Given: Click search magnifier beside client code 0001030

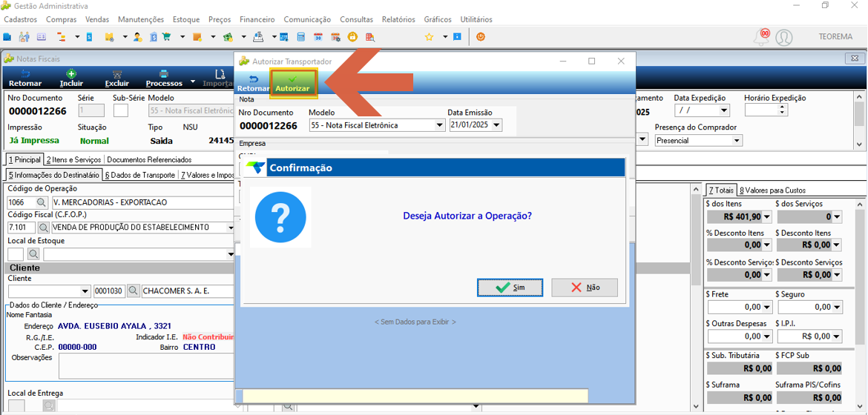Looking at the screenshot, I should 133,290.
